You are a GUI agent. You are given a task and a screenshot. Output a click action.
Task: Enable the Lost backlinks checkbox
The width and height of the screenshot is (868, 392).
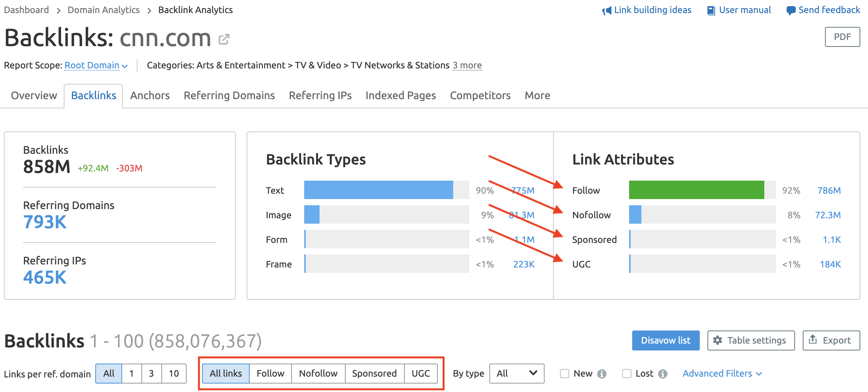pyautogui.click(x=626, y=374)
